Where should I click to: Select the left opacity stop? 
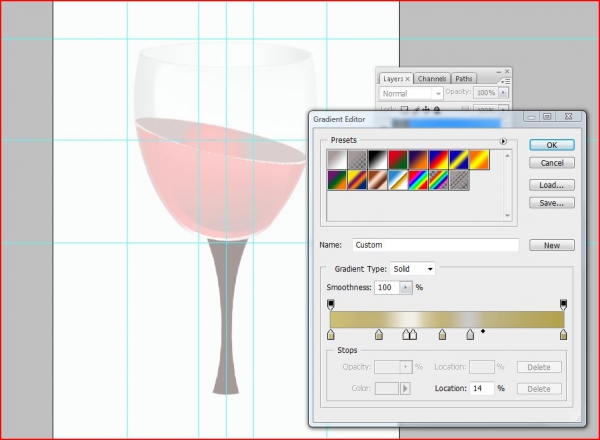click(331, 305)
